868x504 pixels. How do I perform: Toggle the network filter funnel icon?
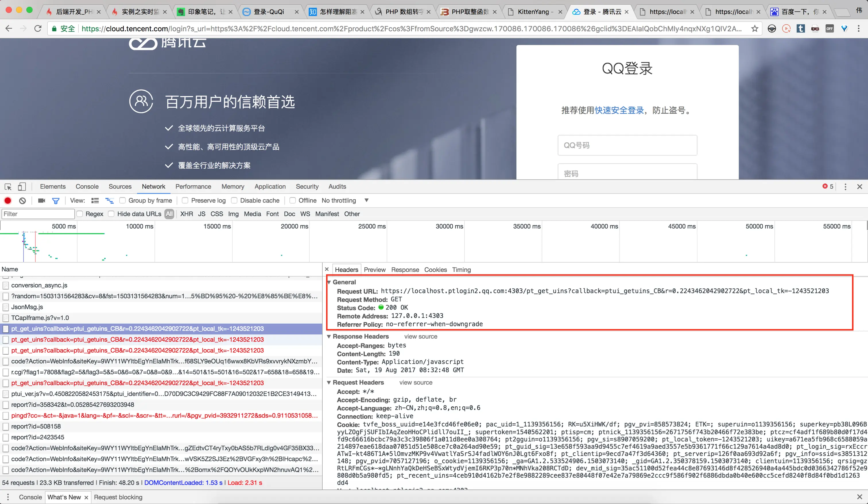click(x=55, y=201)
